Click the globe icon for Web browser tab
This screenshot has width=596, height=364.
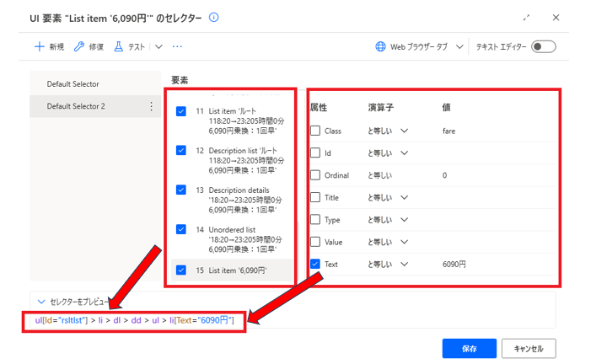pyautogui.click(x=380, y=46)
